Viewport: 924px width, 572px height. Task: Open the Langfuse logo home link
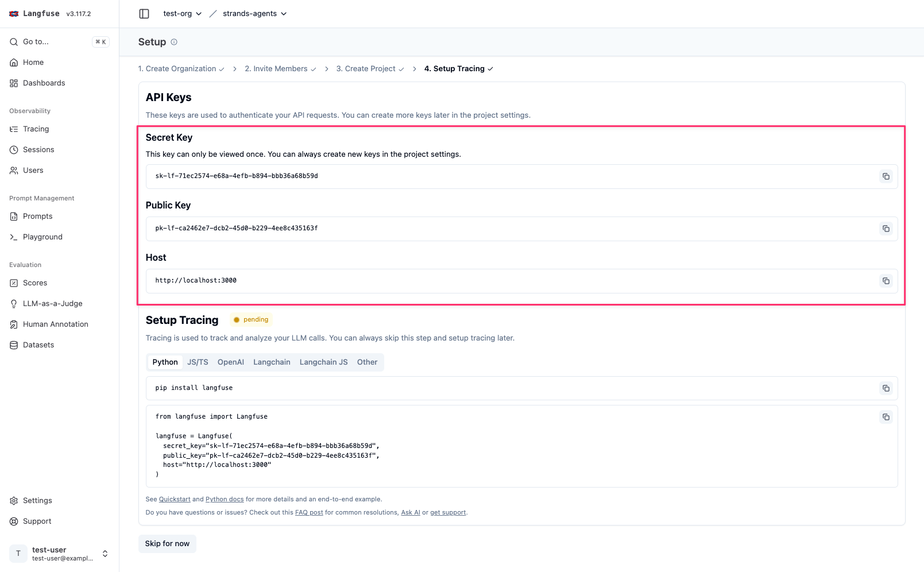tap(34, 14)
